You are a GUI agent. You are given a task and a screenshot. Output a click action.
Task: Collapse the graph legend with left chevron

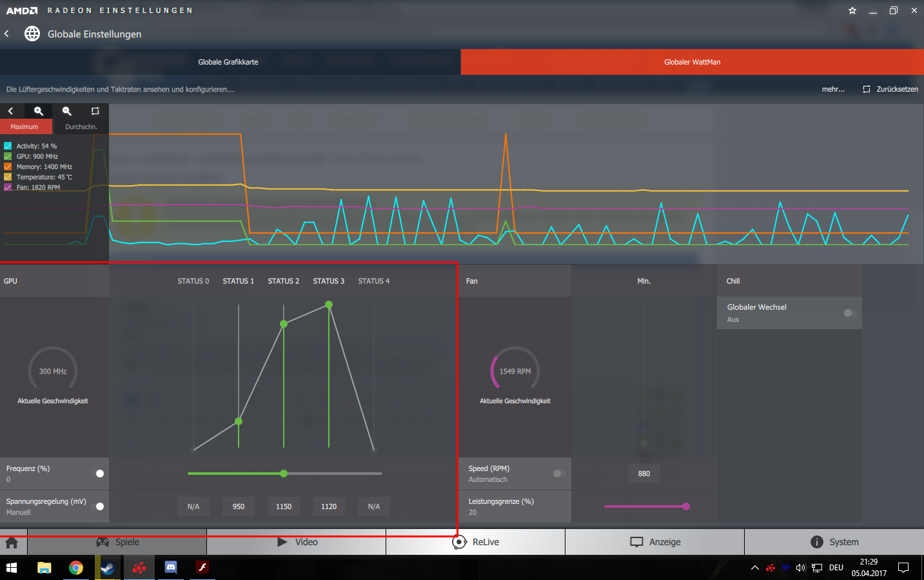click(x=10, y=111)
